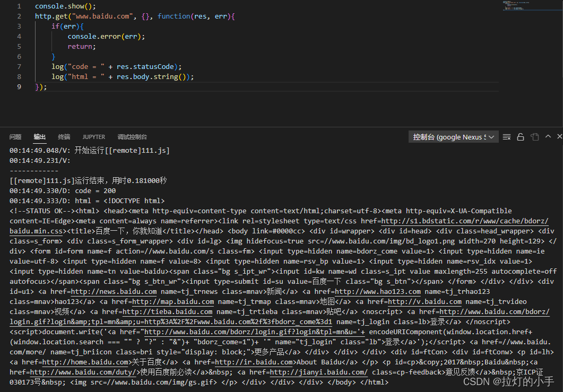Click the editor minimap thumbnail

tap(516, 5)
